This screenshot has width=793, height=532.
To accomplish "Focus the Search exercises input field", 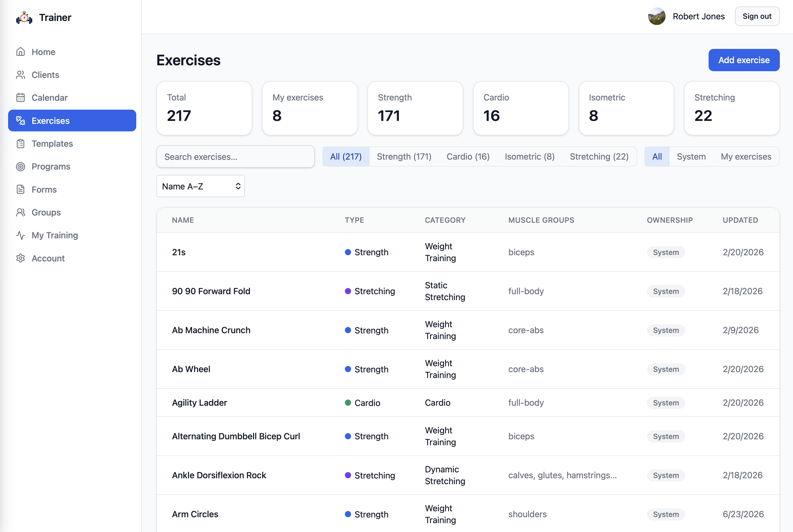I will pyautogui.click(x=235, y=156).
